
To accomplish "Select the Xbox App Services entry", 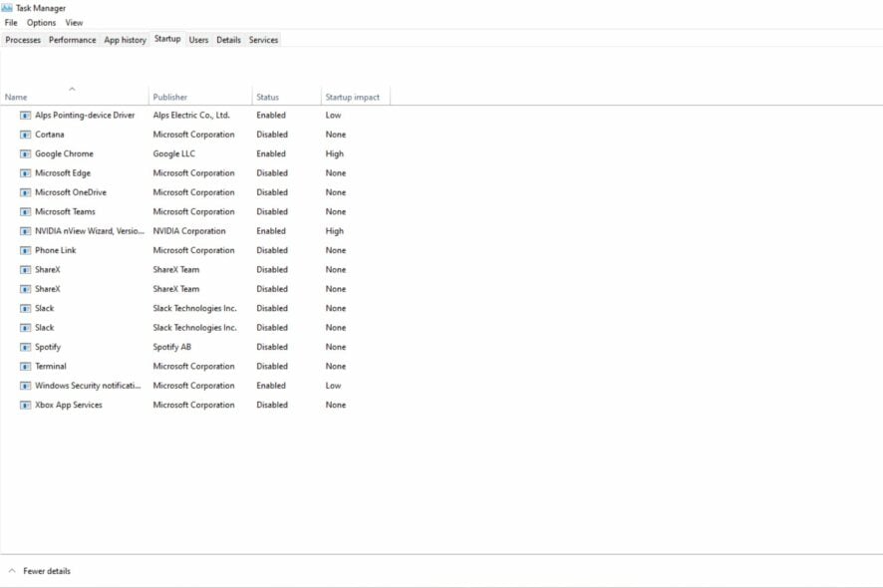I will (68, 405).
